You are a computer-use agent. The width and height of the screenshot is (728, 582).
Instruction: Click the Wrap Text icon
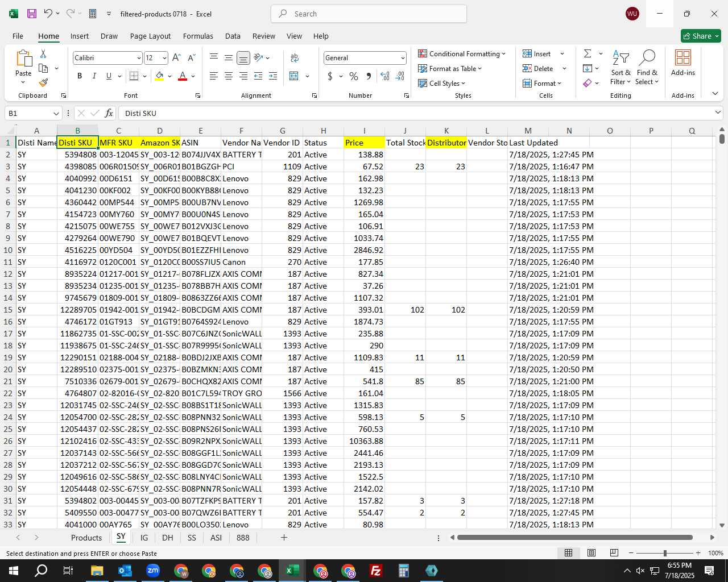[x=295, y=57]
